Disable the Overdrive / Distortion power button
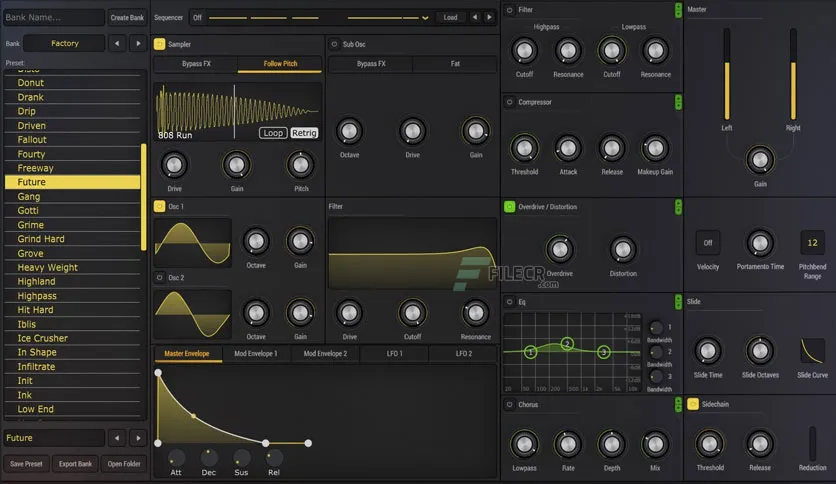Screen dimensions: 836x484 509,207
